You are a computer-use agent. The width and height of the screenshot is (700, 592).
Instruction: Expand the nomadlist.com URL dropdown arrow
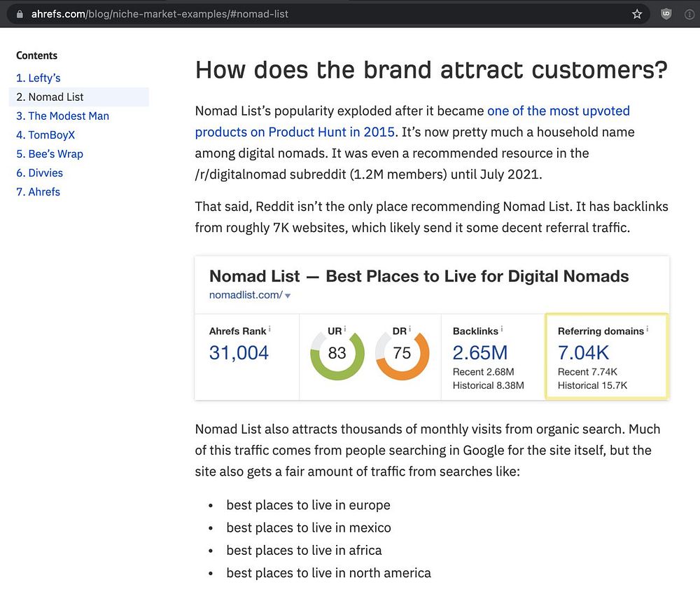(x=288, y=296)
